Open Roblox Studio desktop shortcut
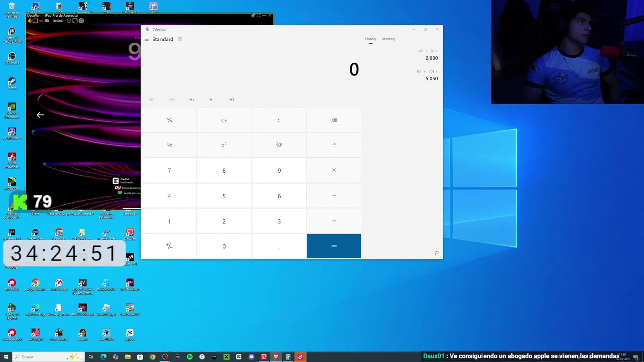This screenshot has width=644, height=362. (106, 285)
